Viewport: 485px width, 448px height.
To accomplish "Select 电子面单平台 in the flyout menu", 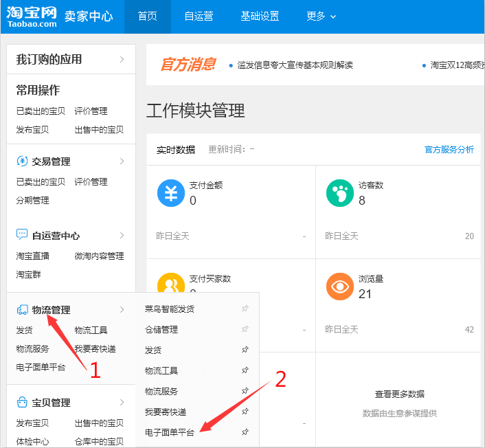I will pyautogui.click(x=170, y=432).
